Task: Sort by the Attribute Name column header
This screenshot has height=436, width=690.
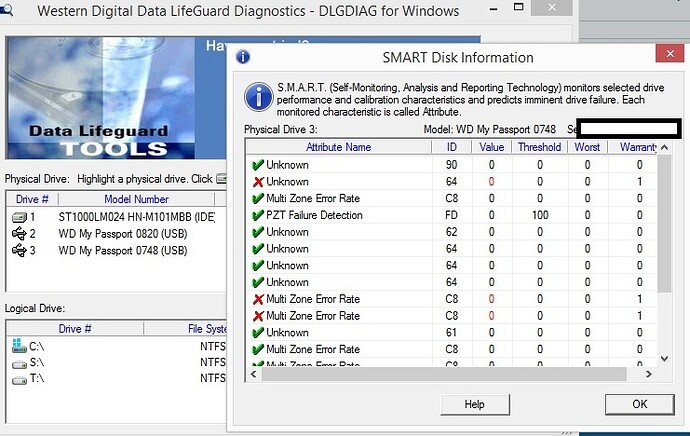Action: (x=338, y=147)
